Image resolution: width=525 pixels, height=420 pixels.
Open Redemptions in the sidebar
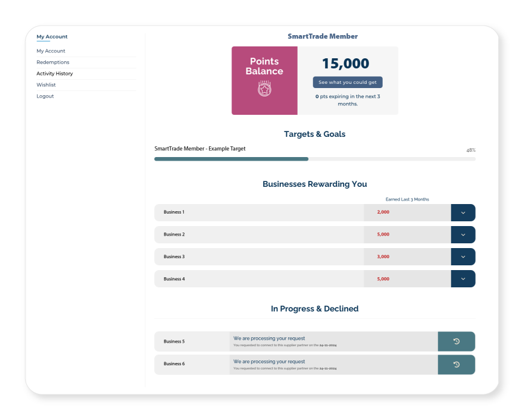point(53,62)
